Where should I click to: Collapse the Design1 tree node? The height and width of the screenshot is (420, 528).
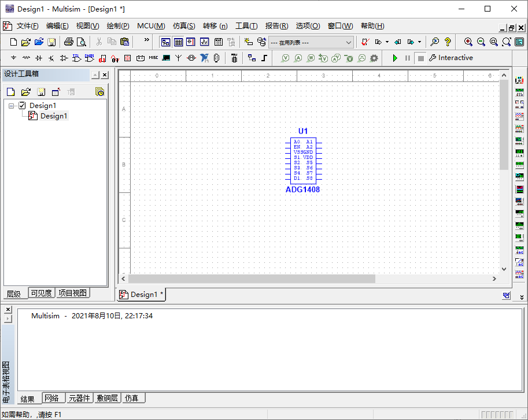pyautogui.click(x=11, y=105)
